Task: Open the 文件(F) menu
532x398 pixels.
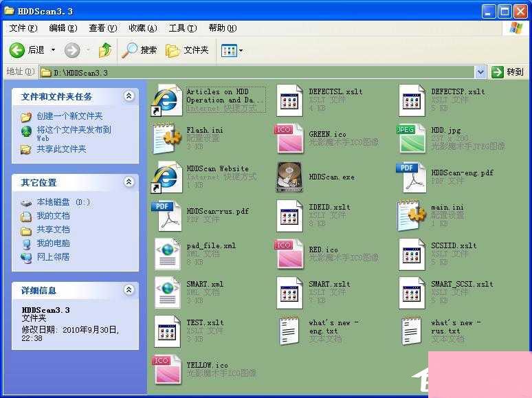Action: 23,28
